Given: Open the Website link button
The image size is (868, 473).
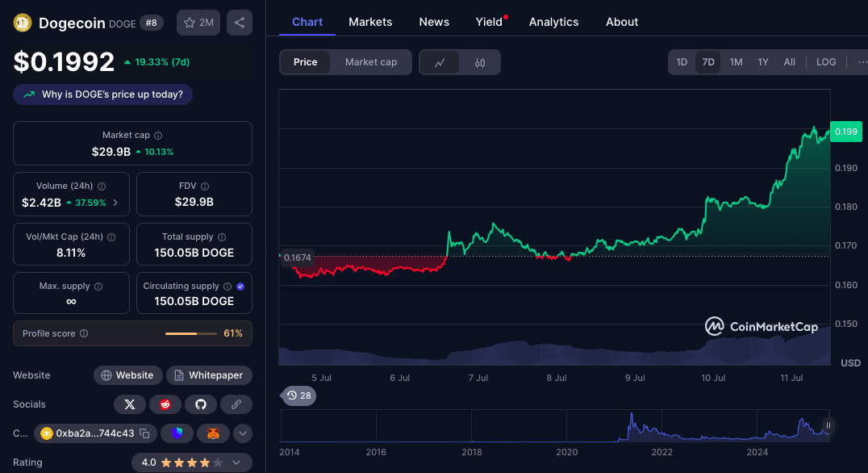Looking at the screenshot, I should (x=128, y=375).
